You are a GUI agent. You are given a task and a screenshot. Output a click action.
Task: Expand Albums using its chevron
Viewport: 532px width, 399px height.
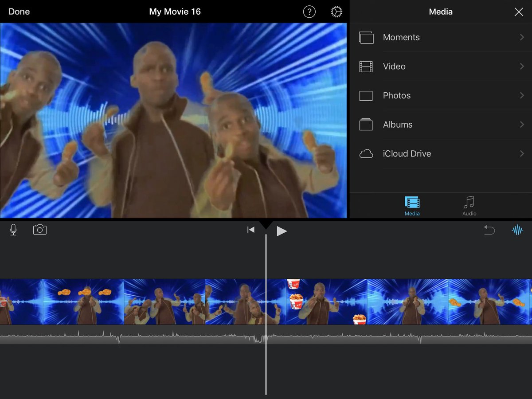[522, 125]
